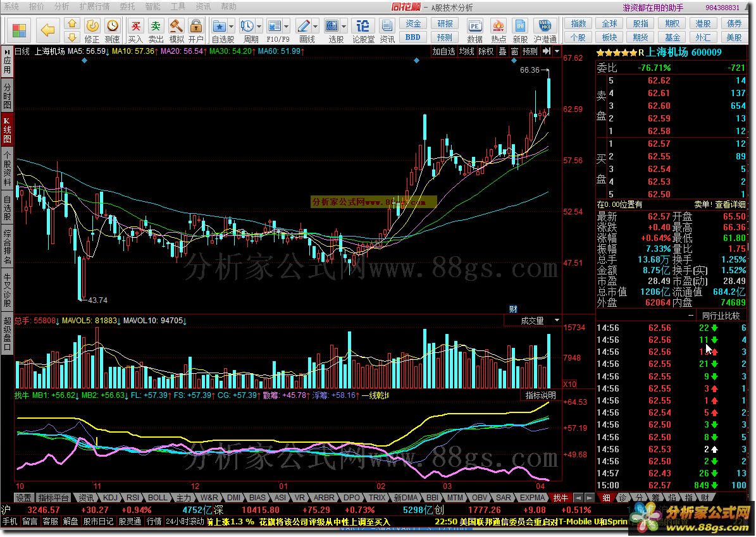Click the 美股 US stocks button
The width and height of the screenshot is (756, 537).
tap(734, 37)
